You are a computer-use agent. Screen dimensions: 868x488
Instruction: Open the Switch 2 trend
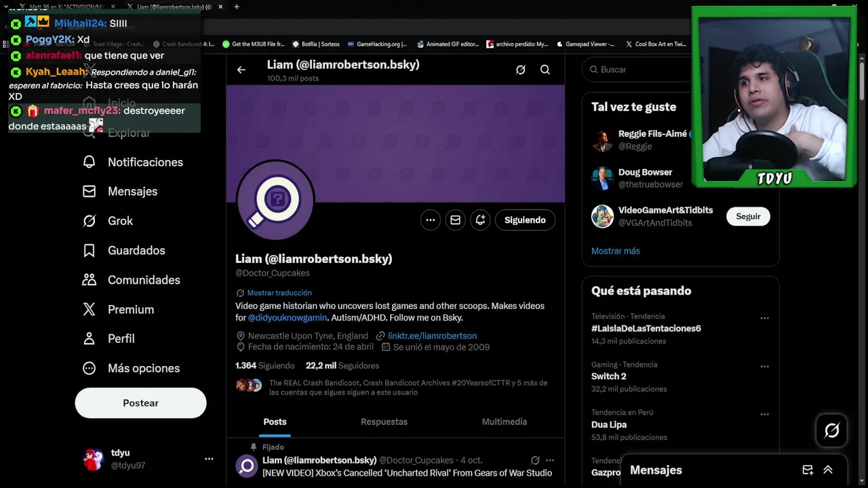pos(609,376)
